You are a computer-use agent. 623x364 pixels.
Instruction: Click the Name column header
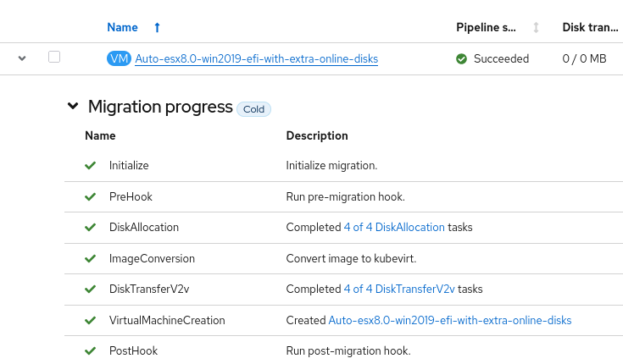pos(123,28)
